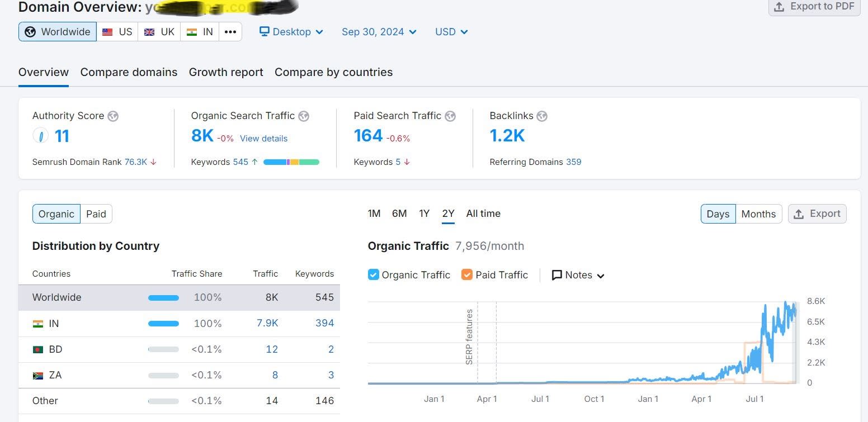Screen dimensions: 868x422
Task: Expand the USD currency dropdown
Action: coord(451,32)
